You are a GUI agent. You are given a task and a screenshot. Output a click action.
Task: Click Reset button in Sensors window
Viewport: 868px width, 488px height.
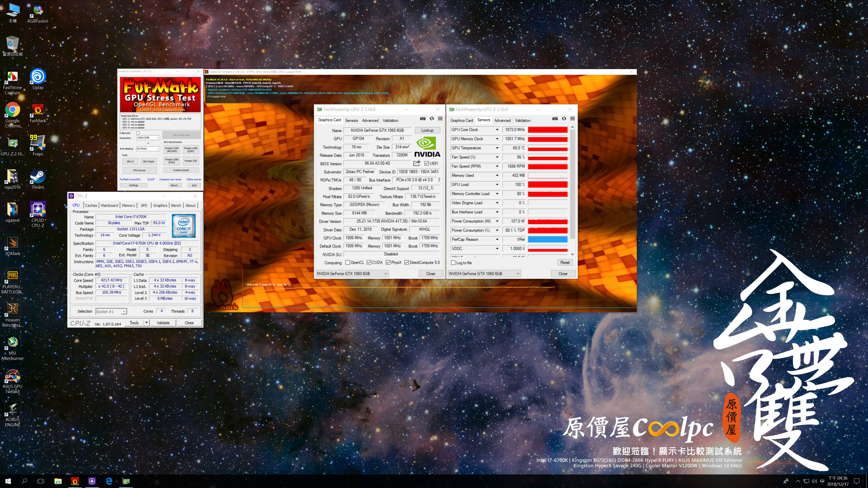pos(565,262)
